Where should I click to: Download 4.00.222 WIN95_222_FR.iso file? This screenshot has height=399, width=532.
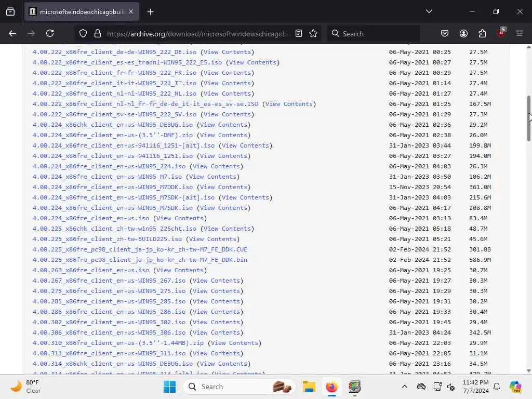tap(114, 73)
